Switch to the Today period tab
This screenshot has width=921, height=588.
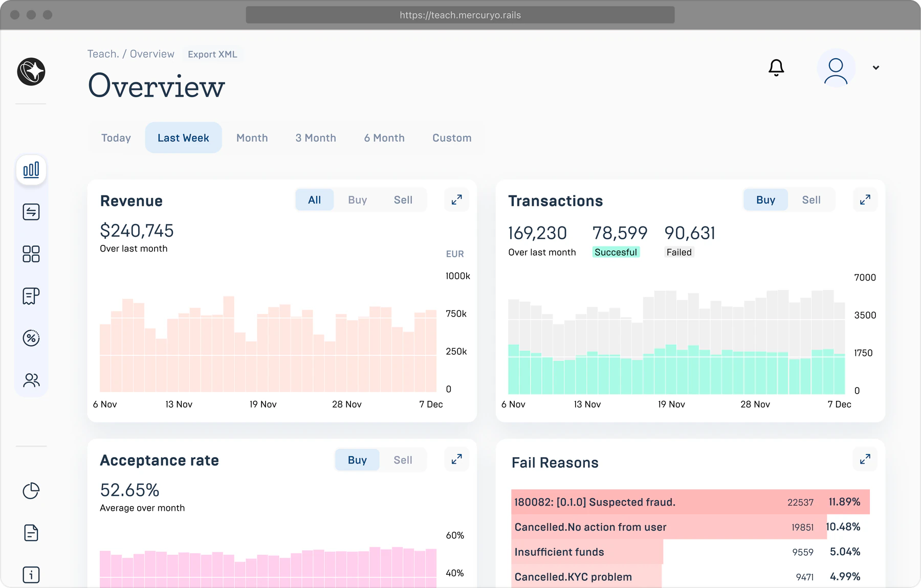(x=116, y=138)
